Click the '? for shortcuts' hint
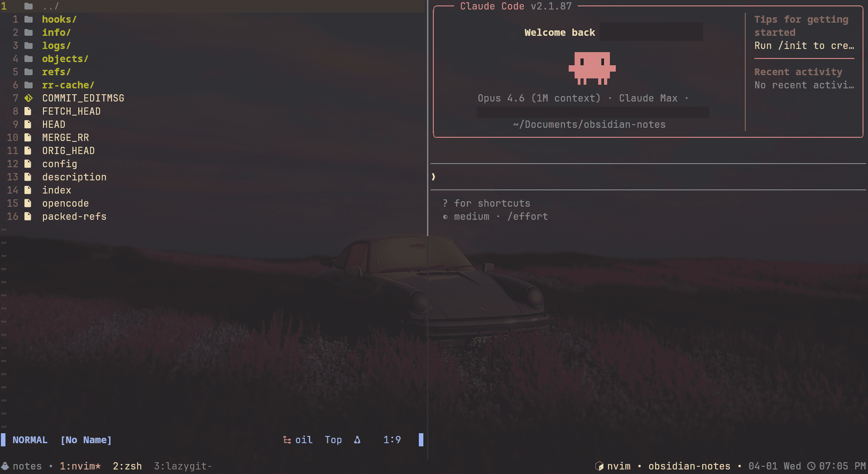This screenshot has height=474, width=868. 486,203
